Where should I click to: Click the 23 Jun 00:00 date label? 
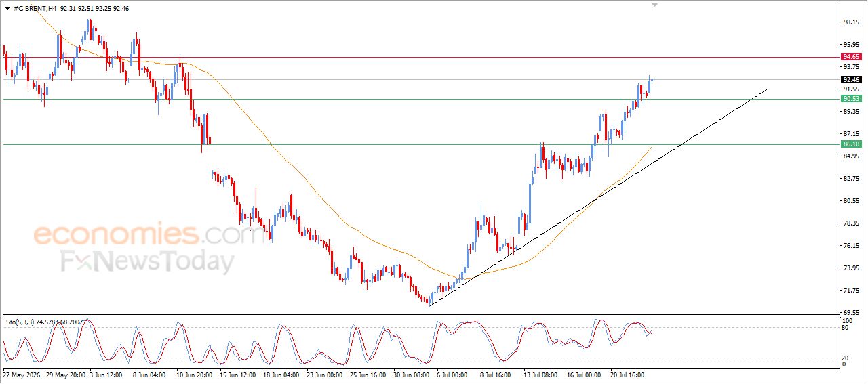[325, 375]
